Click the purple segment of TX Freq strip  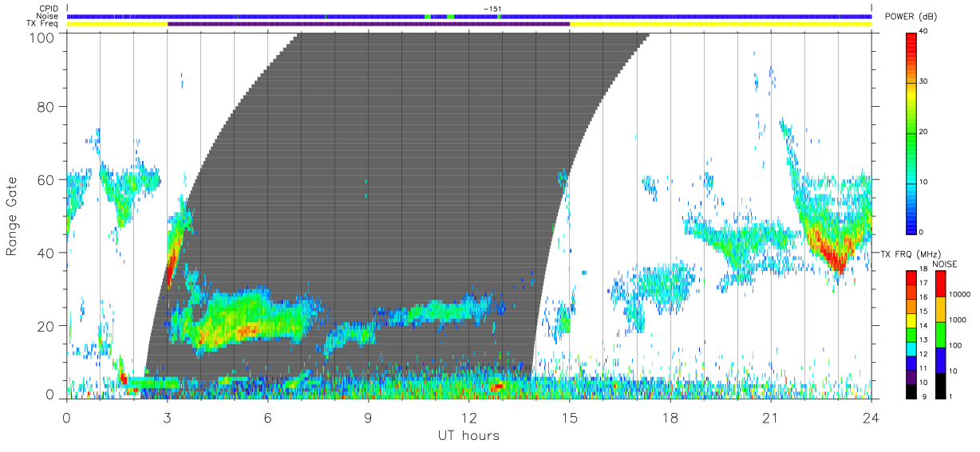(369, 24)
